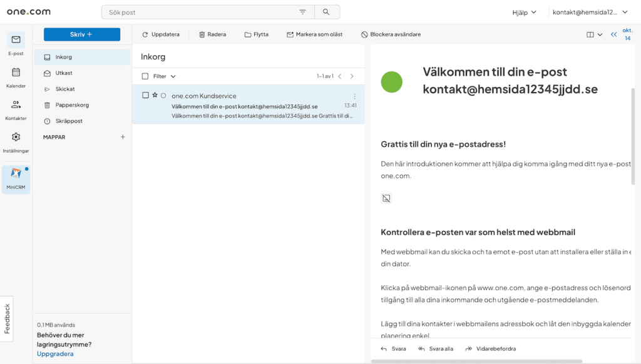This screenshot has height=364, width=641.
Task: Click Svara alla to reply all
Action: coord(436,349)
